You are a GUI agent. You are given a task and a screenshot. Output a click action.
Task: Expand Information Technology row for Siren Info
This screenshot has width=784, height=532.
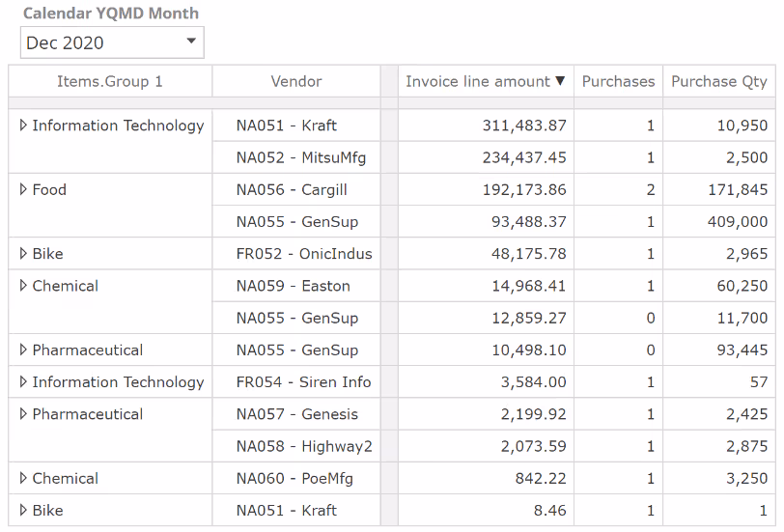click(23, 382)
